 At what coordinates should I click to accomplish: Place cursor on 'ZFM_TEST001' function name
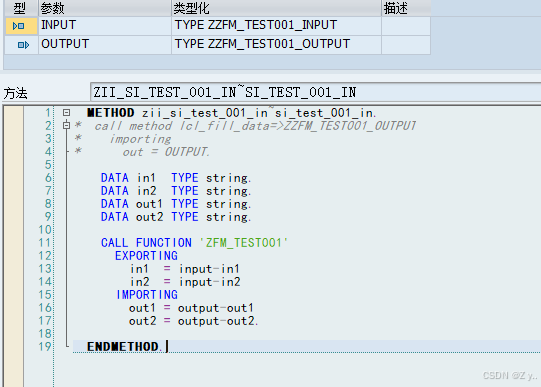click(244, 243)
